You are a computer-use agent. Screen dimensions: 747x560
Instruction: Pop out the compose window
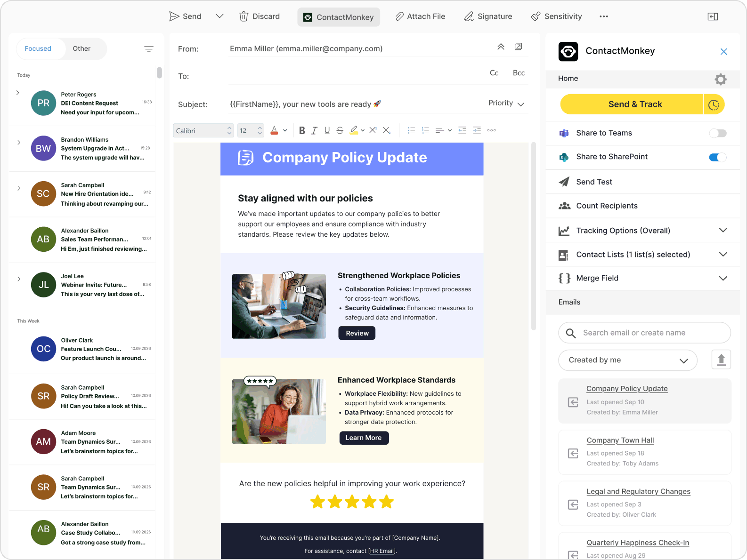point(518,47)
